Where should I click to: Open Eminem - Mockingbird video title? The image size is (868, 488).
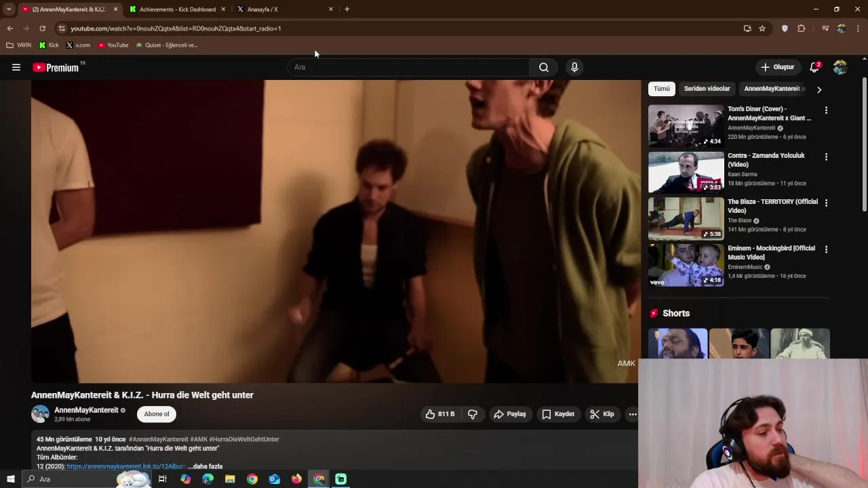click(771, 253)
